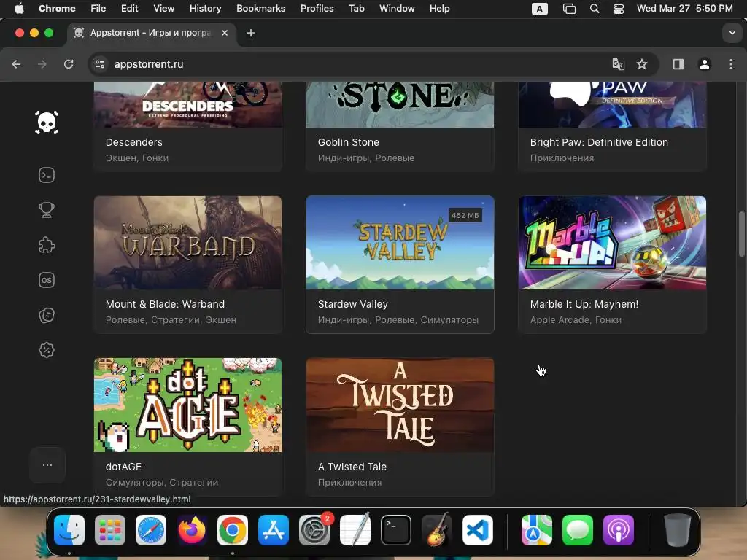Open Safari from the dock
Viewport: 747px width, 560px height.
pyautogui.click(x=151, y=530)
